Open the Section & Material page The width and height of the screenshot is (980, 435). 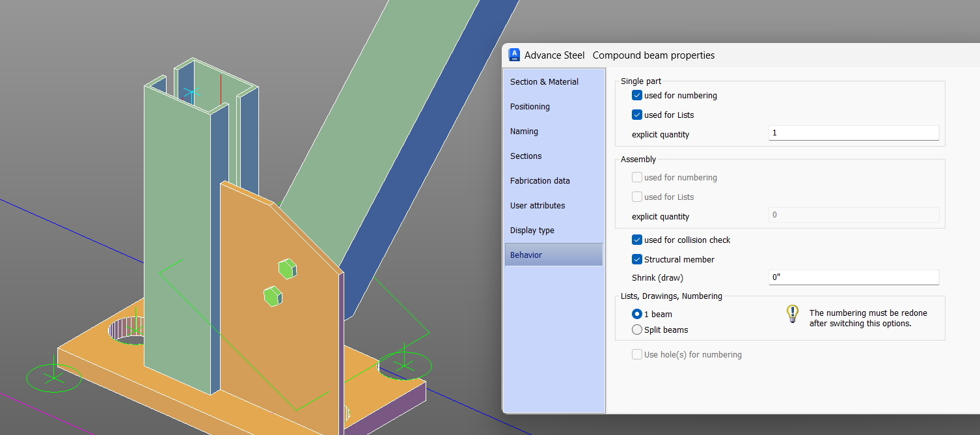point(544,81)
